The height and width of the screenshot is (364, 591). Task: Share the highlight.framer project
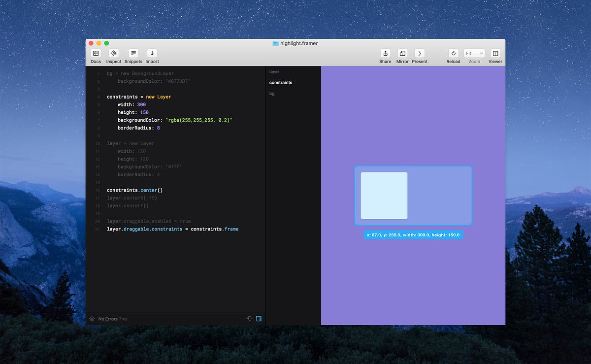[385, 54]
